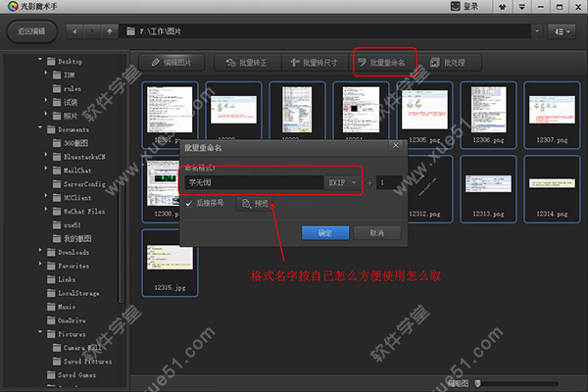This screenshot has height=392, width=588.
Task: Select the Saved Games folder
Action: [72, 375]
